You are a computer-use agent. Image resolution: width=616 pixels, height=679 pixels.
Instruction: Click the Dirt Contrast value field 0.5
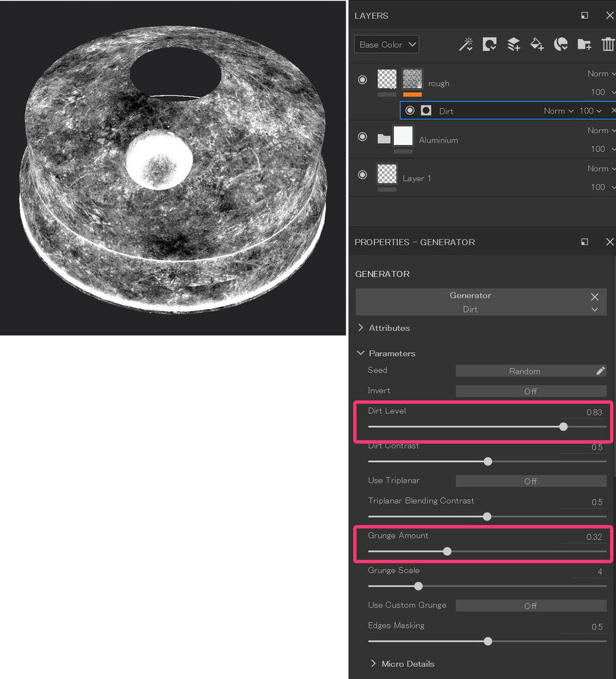(x=597, y=447)
